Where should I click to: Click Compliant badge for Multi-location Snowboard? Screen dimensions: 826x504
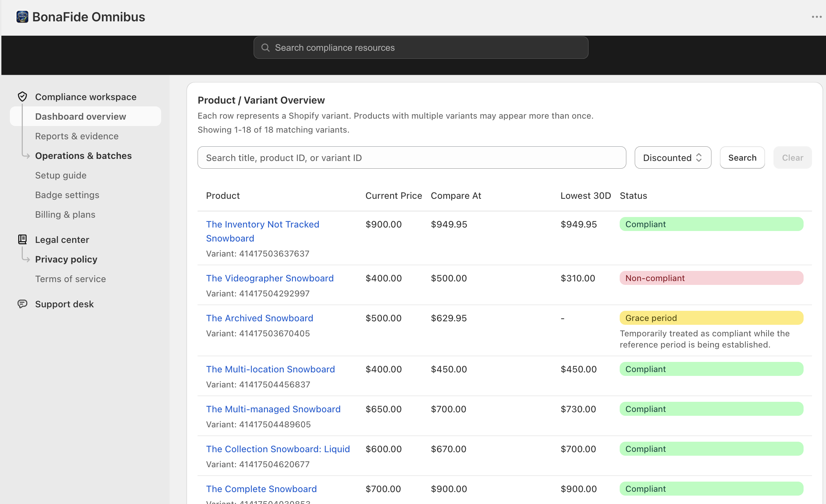[x=711, y=369]
